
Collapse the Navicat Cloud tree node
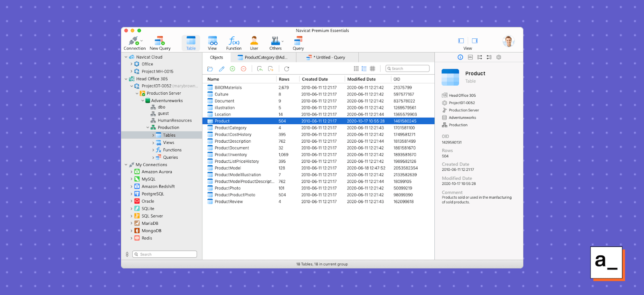(126, 57)
